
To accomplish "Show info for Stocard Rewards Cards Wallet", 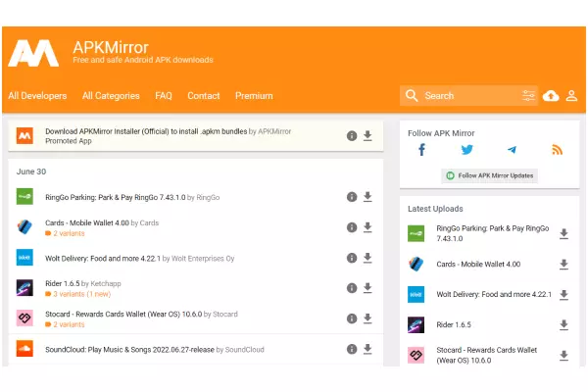I will [x=352, y=318].
